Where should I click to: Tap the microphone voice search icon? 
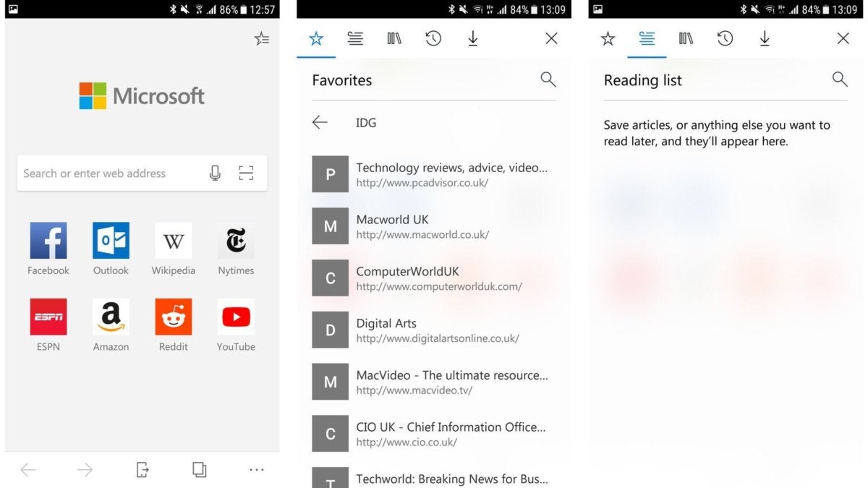215,173
